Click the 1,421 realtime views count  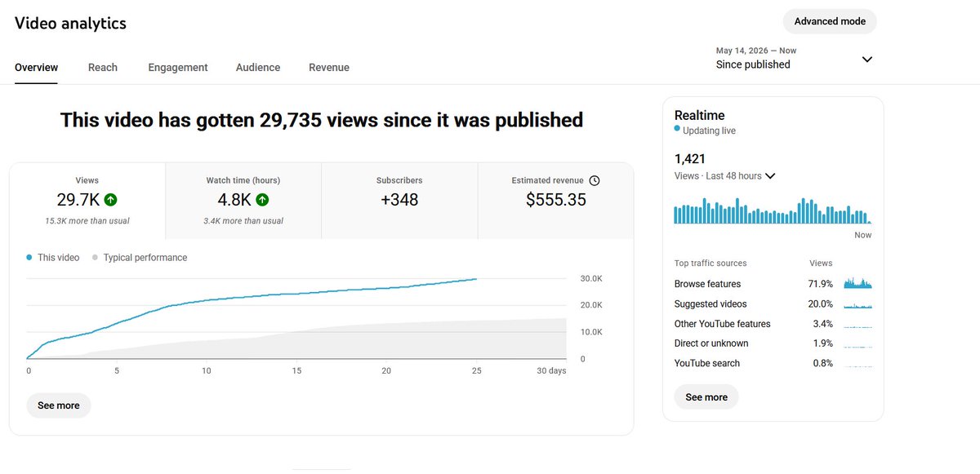690,158
